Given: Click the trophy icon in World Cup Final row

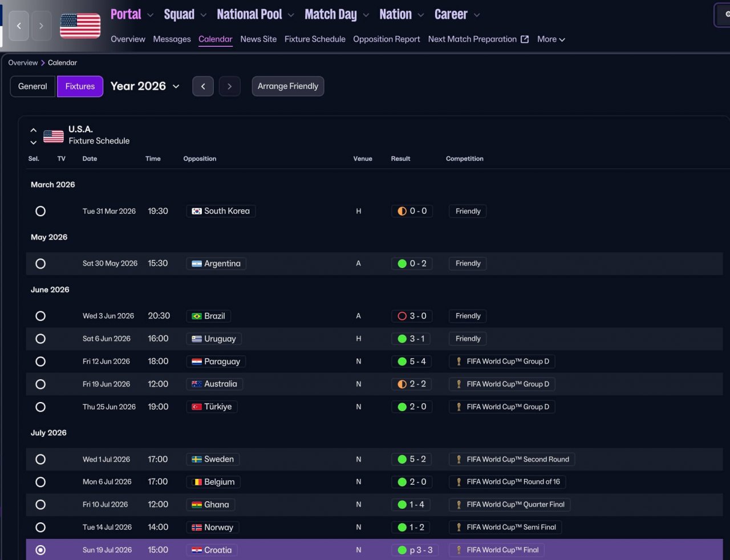Looking at the screenshot, I should click(459, 550).
